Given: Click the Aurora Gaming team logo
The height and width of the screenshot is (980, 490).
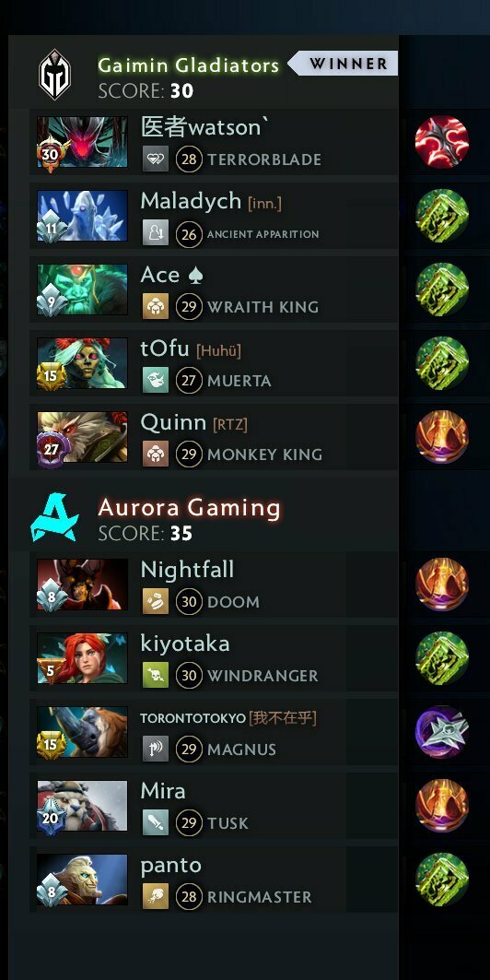Looking at the screenshot, I should (x=54, y=517).
